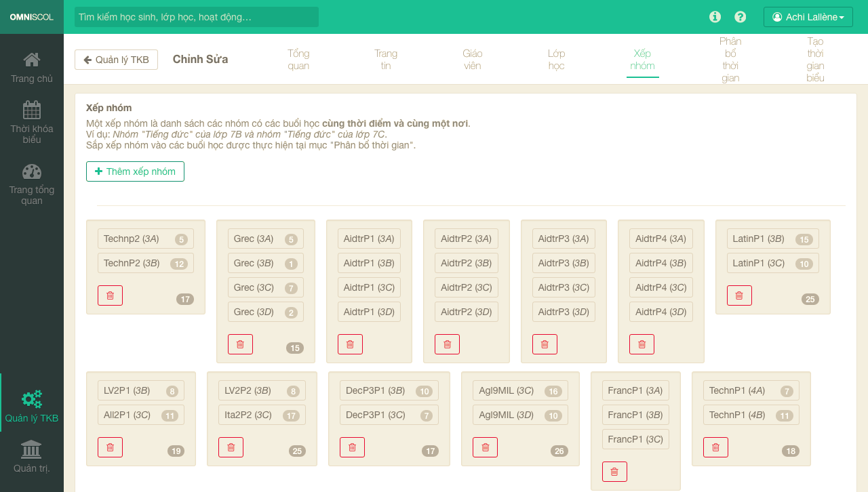
Task: Open Quản trị institution icon
Action: tap(32, 449)
